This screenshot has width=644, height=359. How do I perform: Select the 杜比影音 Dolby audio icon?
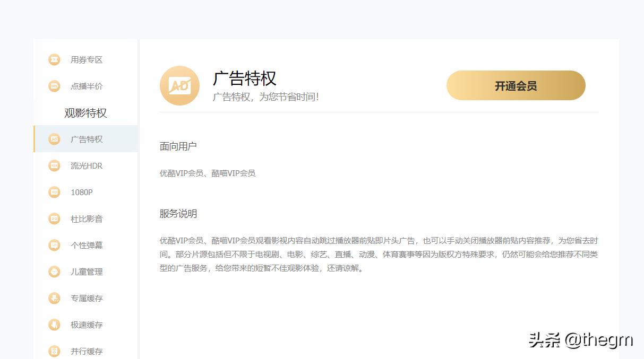tap(54, 218)
